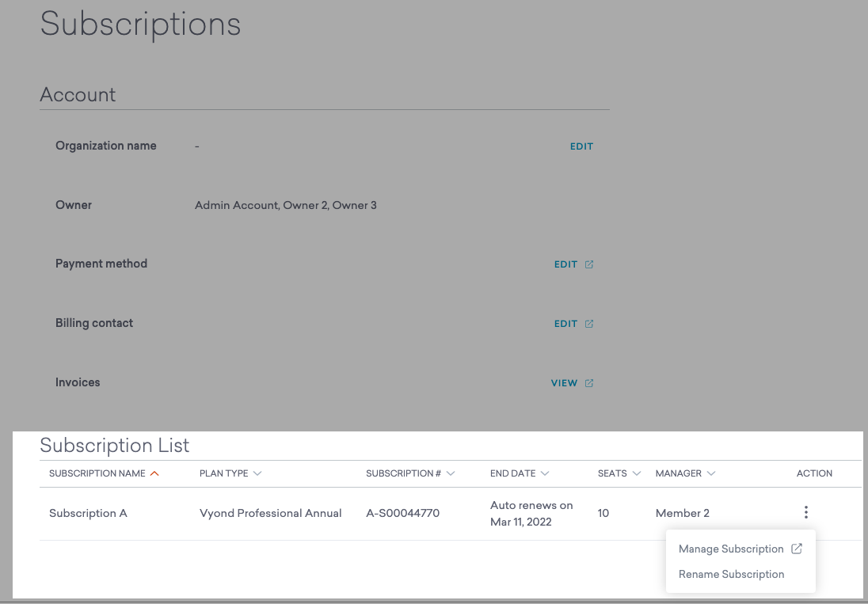The image size is (868, 604).
Task: Expand the Manager column chevron
Action: click(x=711, y=473)
